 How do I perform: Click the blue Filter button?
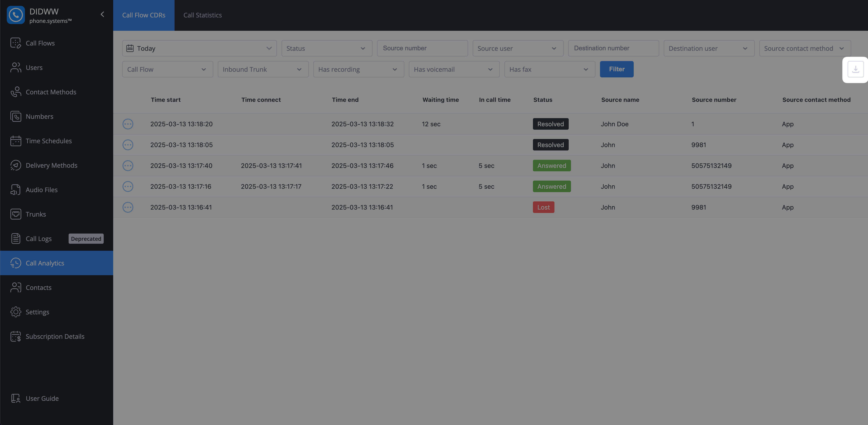616,69
